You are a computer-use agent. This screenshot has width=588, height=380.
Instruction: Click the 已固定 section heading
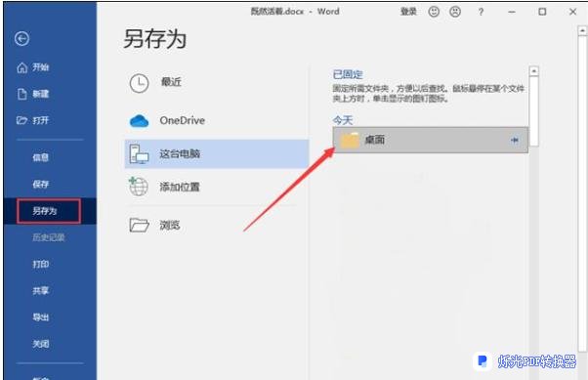point(348,74)
